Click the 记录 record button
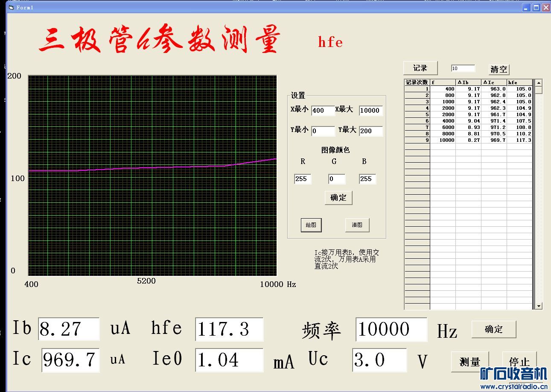Image resolution: width=551 pixels, height=392 pixels. (420, 68)
